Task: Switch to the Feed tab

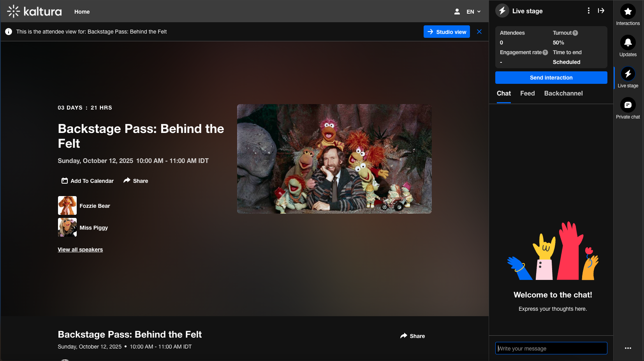Action: pos(528,94)
